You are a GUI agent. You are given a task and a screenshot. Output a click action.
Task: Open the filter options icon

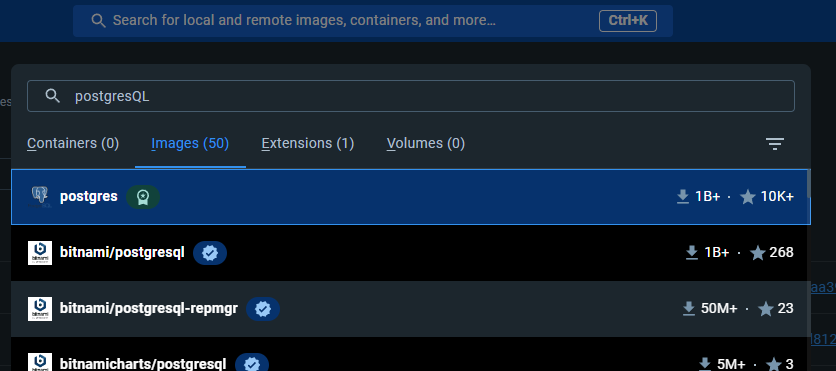tap(775, 143)
